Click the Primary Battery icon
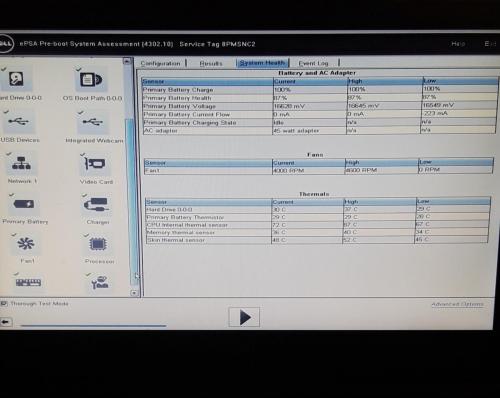Viewport: 500px width, 398px height. point(24,204)
